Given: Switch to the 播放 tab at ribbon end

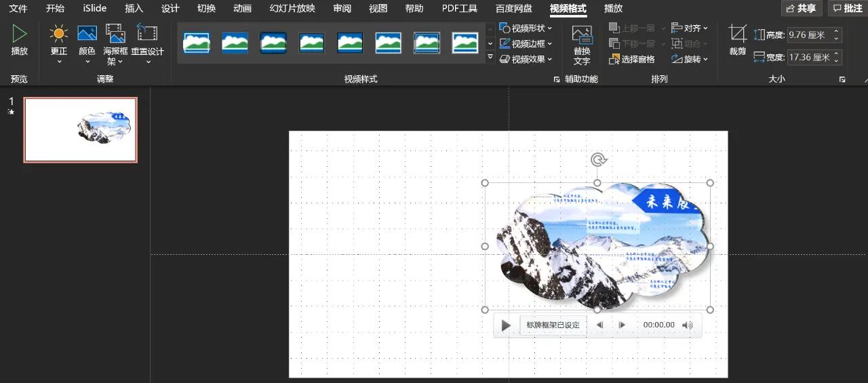Looking at the screenshot, I should tap(613, 9).
